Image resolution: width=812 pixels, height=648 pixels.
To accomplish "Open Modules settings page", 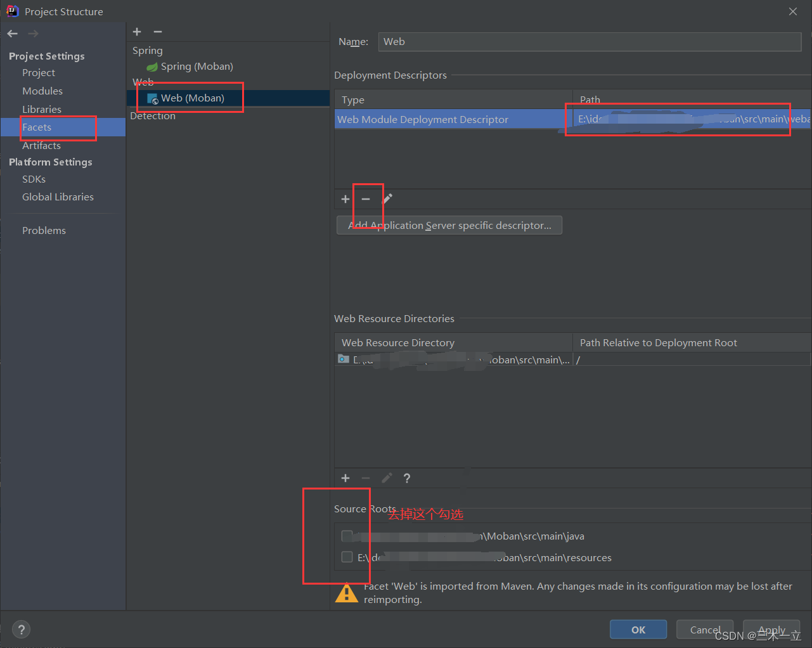I will (x=42, y=91).
